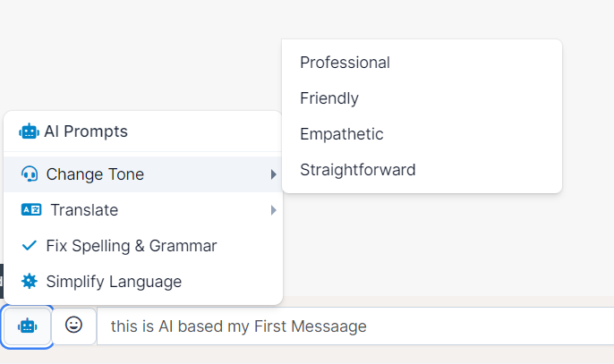614x364 pixels.
Task: Click the checkmark icon for Fix Spelling & Grammar
Action: (x=30, y=246)
